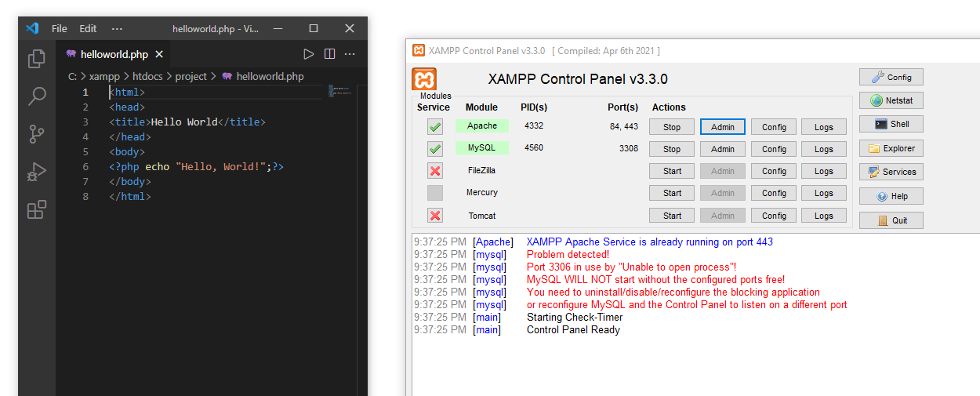Viewport: 980px width, 396px height.
Task: Open the Search view in VS Code
Action: (x=37, y=96)
